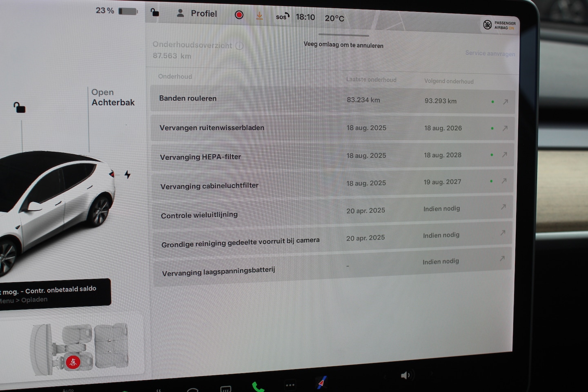Tap the lock icon in the top bar
This screenshot has height=392, width=588.
pos(155,12)
